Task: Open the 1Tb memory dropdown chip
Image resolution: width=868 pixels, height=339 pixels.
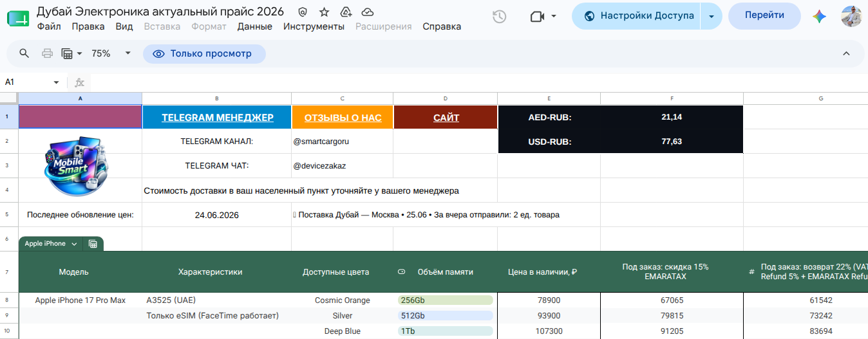Action: click(x=445, y=331)
